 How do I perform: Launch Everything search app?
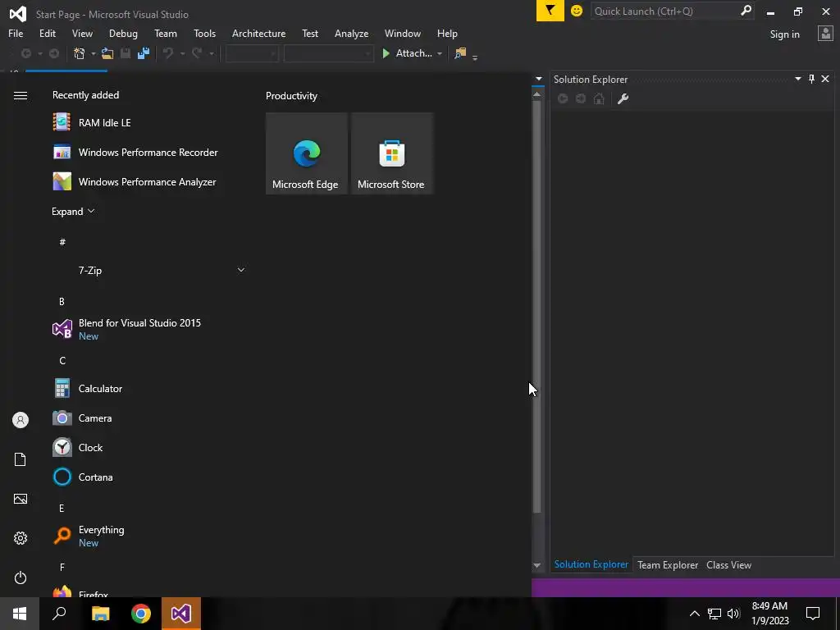pos(149,536)
